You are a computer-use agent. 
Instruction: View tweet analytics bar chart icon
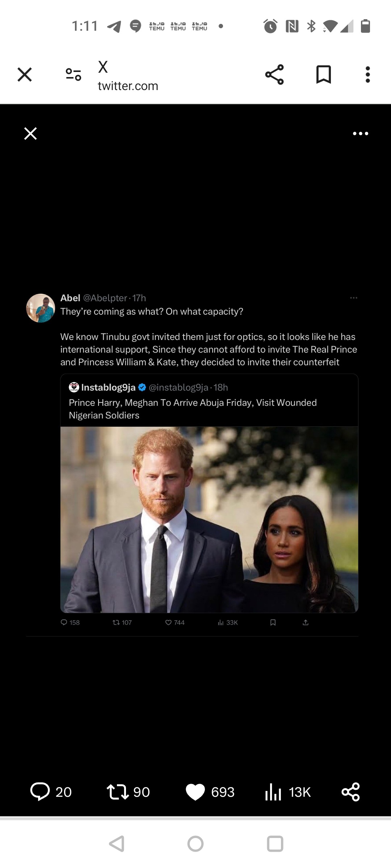(x=273, y=792)
